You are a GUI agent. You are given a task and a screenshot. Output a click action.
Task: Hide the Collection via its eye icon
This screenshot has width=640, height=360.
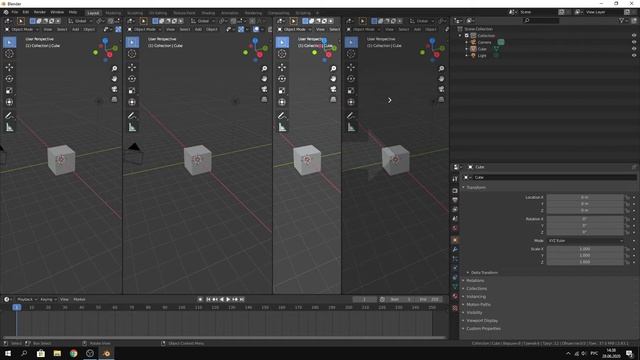point(634,36)
